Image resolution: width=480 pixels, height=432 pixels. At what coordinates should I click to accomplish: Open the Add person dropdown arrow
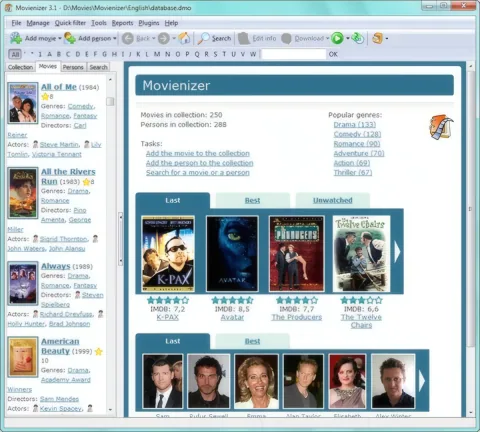coord(114,39)
